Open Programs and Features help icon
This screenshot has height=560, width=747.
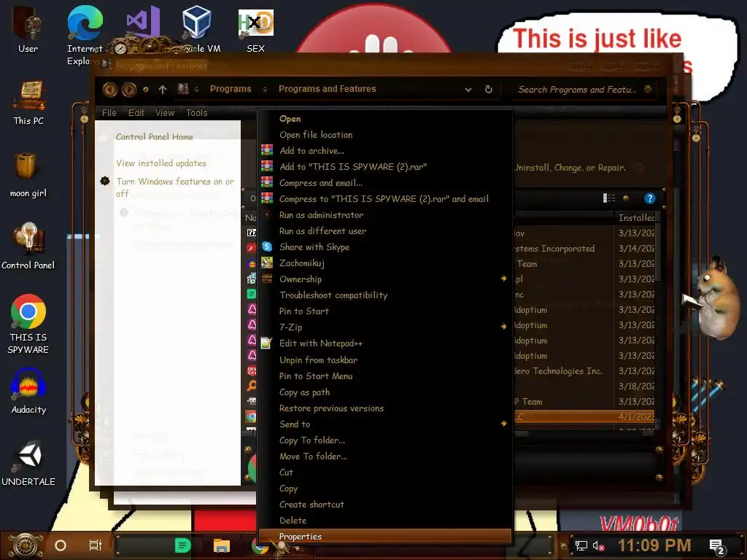(x=649, y=198)
